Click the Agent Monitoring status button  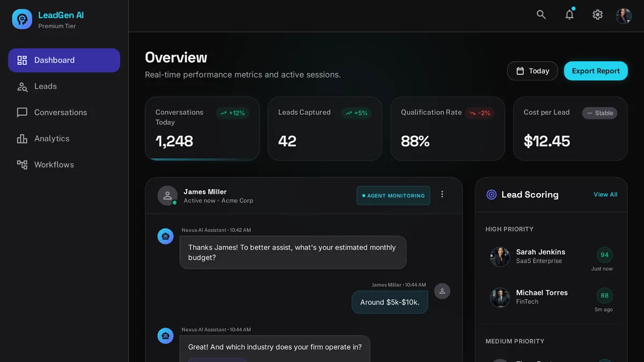click(x=393, y=196)
